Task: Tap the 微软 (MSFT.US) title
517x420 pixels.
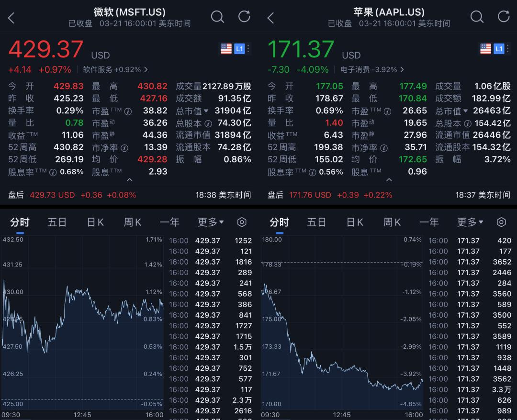Action: point(129,12)
